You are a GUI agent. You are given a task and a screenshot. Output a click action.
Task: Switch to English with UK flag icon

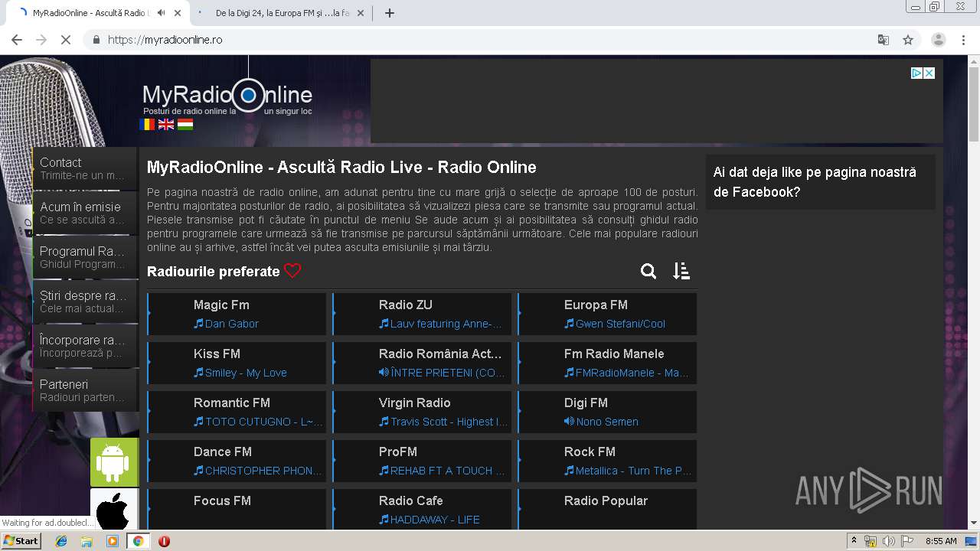click(x=166, y=124)
